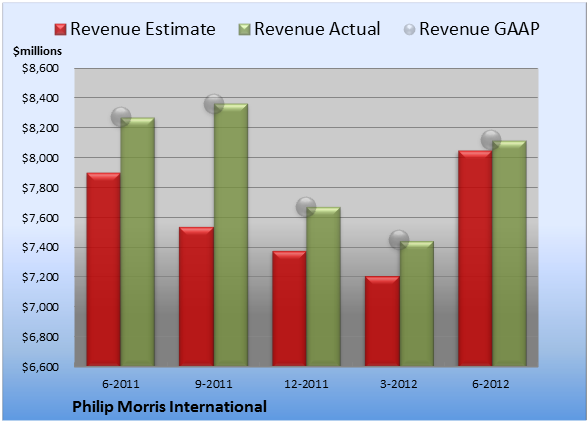The height and width of the screenshot is (422, 588).
Task: Click the gray Revenue GAAP legend marker
Action: click(410, 30)
